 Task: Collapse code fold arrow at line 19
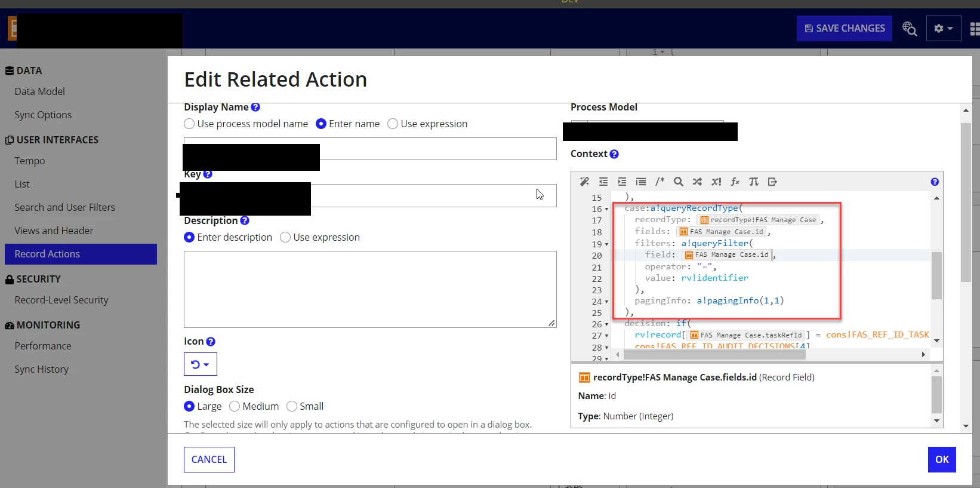pos(606,244)
